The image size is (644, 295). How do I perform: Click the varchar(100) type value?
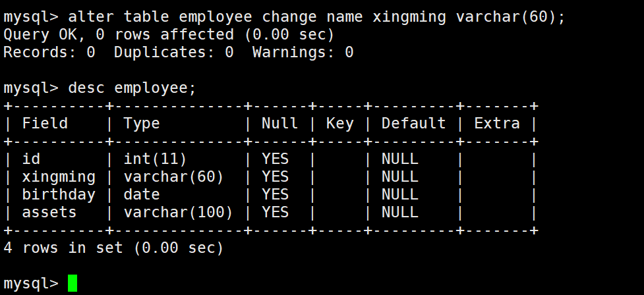click(x=178, y=213)
